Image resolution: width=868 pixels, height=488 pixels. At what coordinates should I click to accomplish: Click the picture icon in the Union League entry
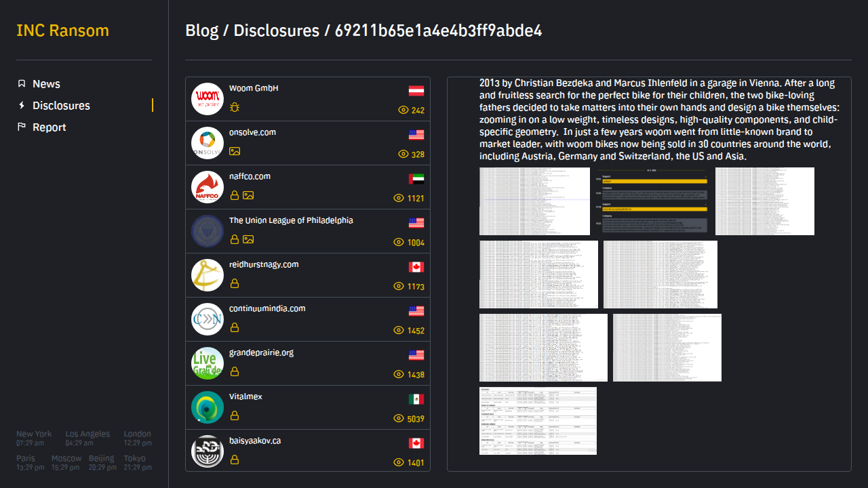tap(248, 239)
